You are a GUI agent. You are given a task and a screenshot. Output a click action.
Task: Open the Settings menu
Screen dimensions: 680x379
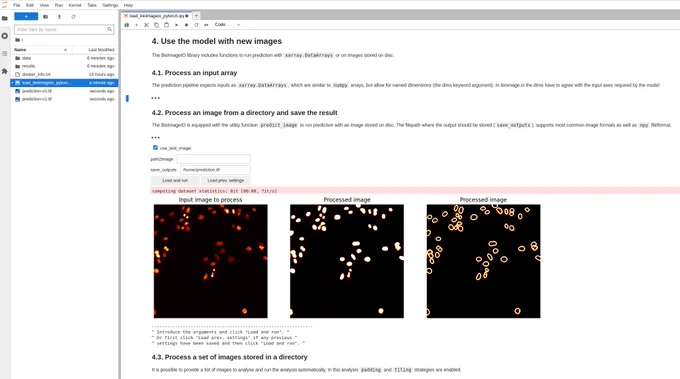pyautogui.click(x=110, y=5)
